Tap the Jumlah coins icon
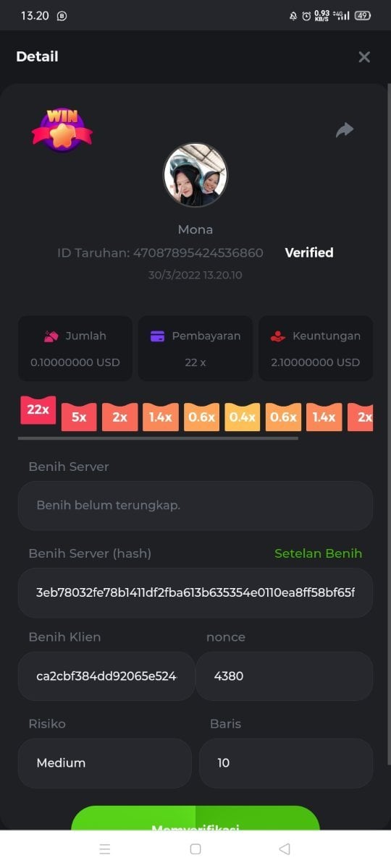391x868 pixels. pyautogui.click(x=51, y=336)
